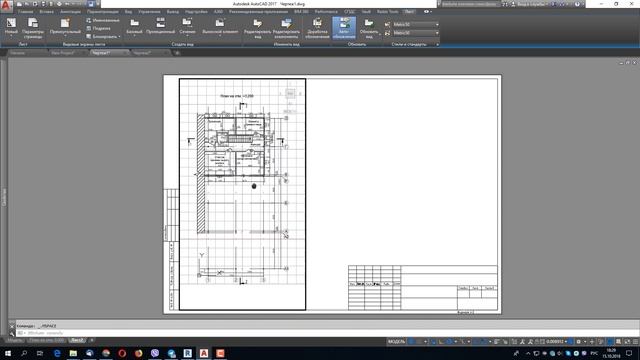Open Revit from taskbar
Image resolution: width=640 pixels, height=360 pixels.
pos(187,353)
